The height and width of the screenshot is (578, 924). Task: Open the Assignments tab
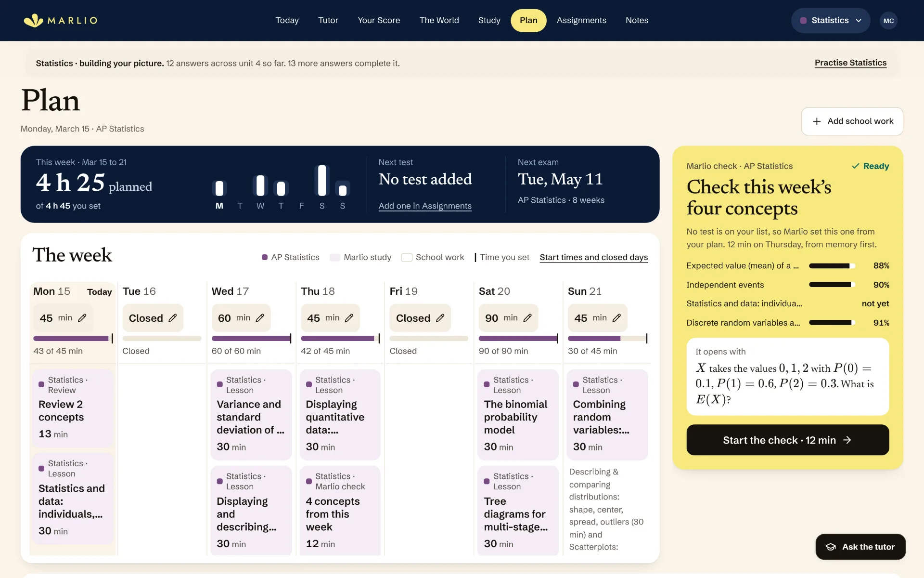point(581,20)
